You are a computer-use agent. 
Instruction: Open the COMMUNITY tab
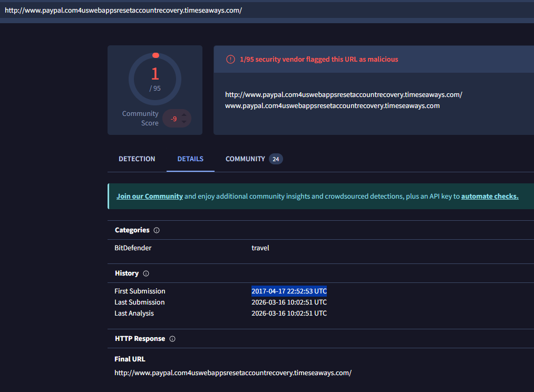tap(245, 159)
